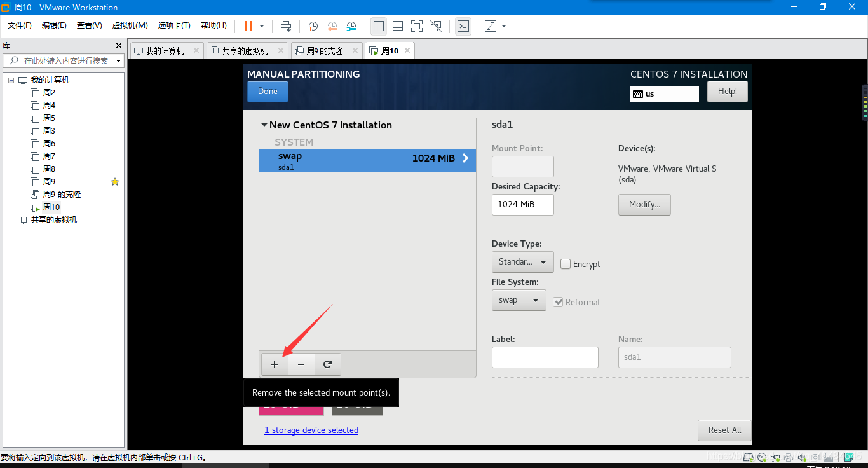Collapse the 我的计算机 tree node
Image resolution: width=868 pixels, height=468 pixels.
pyautogui.click(x=11, y=80)
